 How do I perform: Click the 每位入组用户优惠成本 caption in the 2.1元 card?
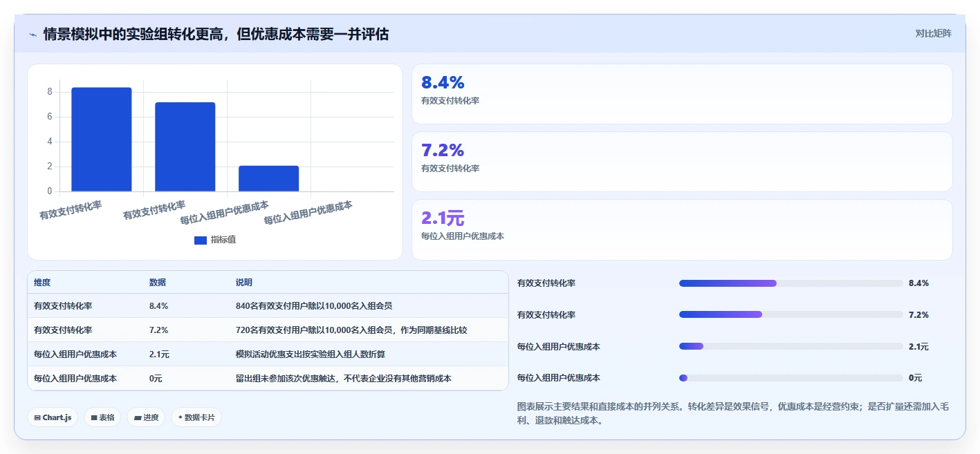point(463,236)
